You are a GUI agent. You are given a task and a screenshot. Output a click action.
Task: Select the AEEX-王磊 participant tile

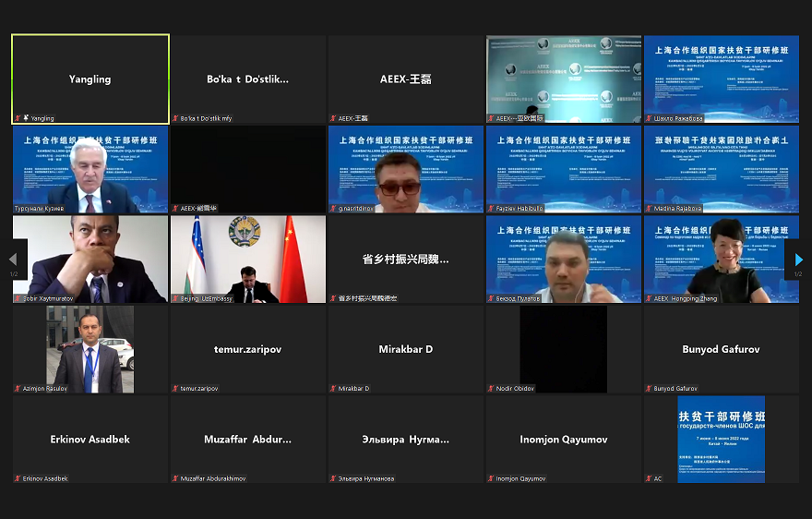(405, 78)
